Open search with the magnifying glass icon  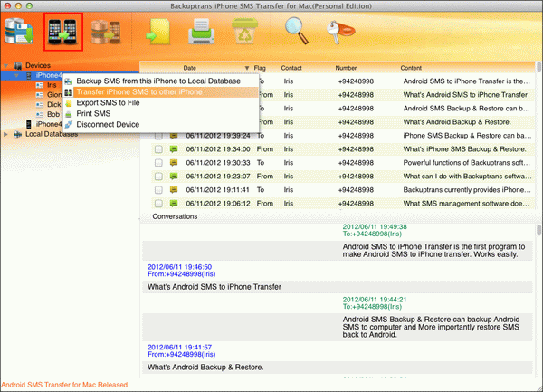(x=297, y=31)
